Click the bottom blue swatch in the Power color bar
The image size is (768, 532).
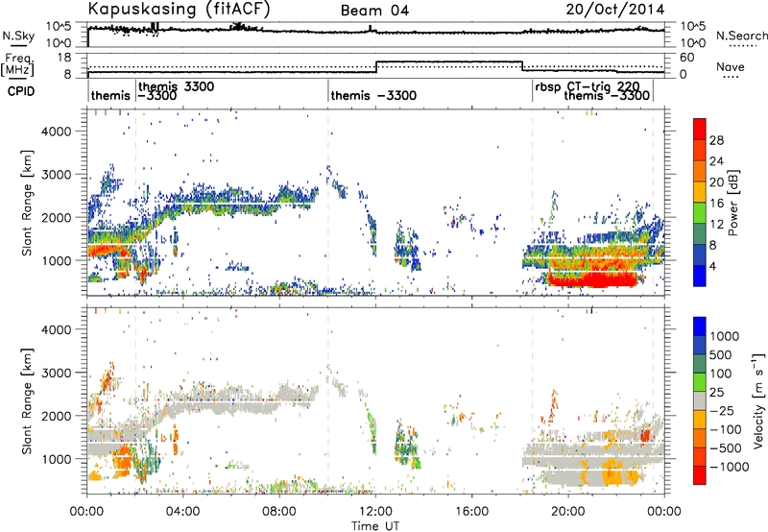(x=700, y=277)
